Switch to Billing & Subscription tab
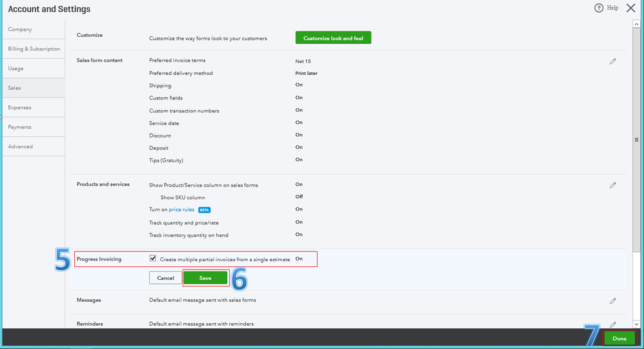The image size is (644, 349). tap(34, 49)
